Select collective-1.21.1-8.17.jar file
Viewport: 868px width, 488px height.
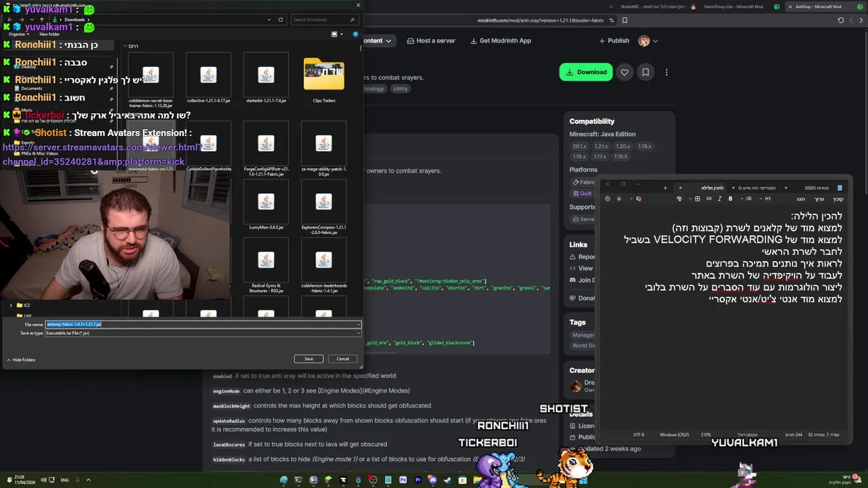(x=208, y=79)
